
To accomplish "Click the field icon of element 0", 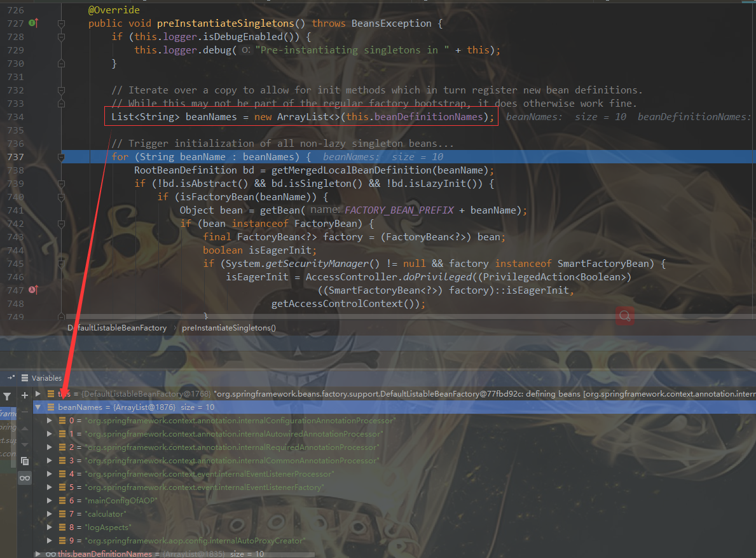I will (x=62, y=421).
